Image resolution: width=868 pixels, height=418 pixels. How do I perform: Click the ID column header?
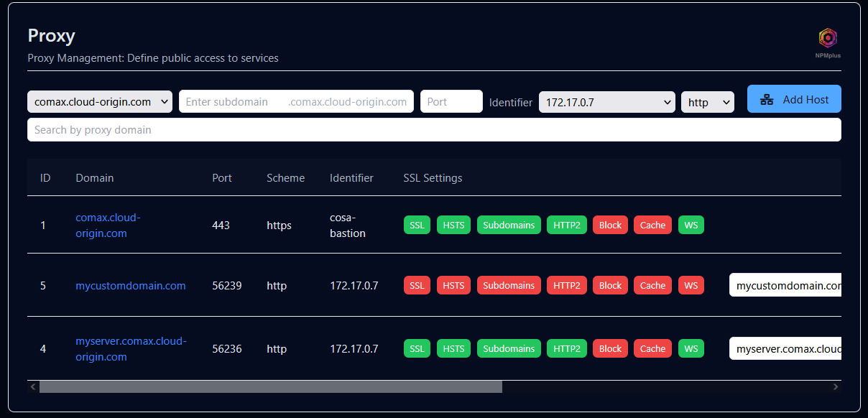coord(45,177)
